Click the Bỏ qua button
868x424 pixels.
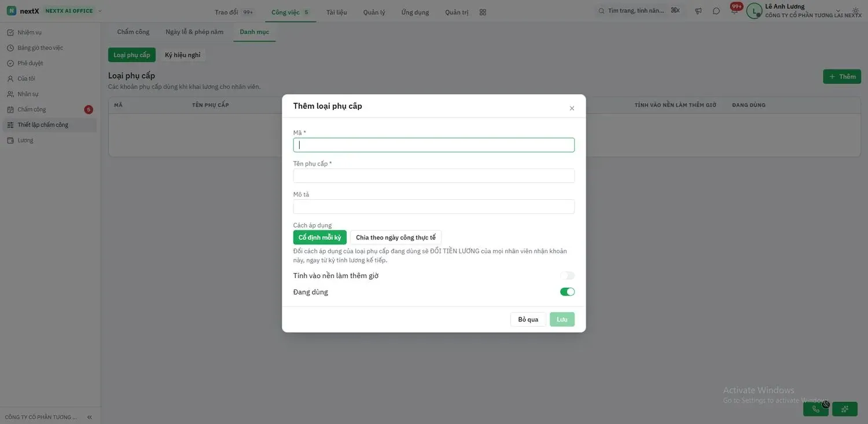tap(528, 320)
